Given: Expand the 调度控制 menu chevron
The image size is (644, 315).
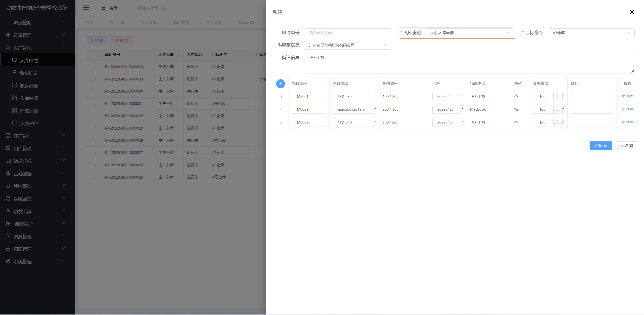Looking at the screenshot, I should (63, 22).
